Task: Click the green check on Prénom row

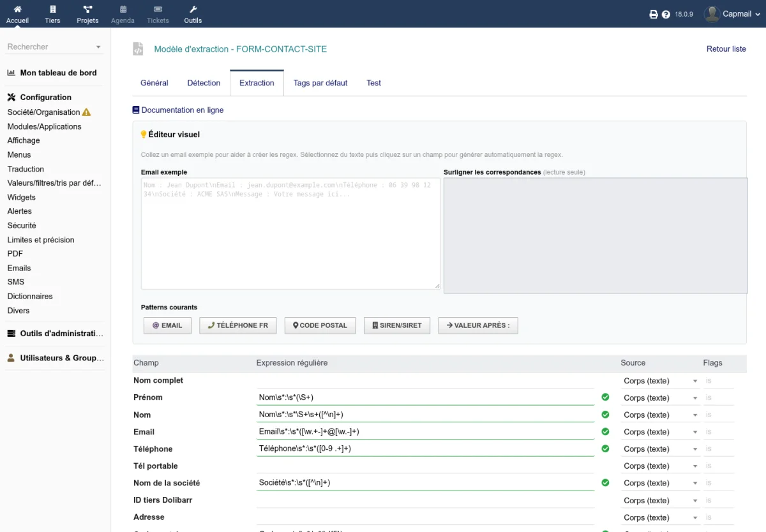Action: tap(605, 397)
